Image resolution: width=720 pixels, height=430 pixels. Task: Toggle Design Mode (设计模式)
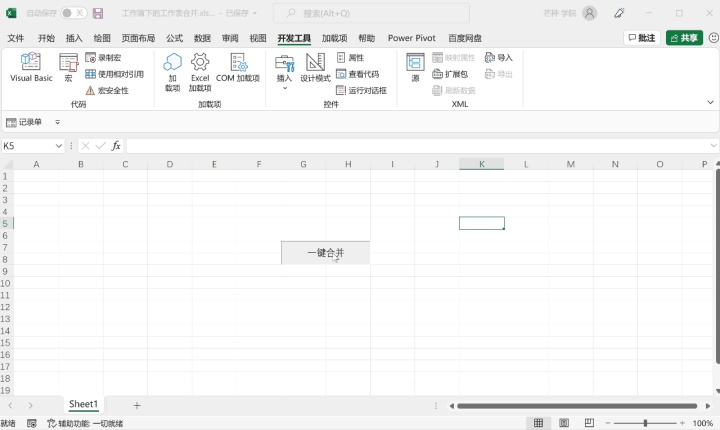coord(315,68)
